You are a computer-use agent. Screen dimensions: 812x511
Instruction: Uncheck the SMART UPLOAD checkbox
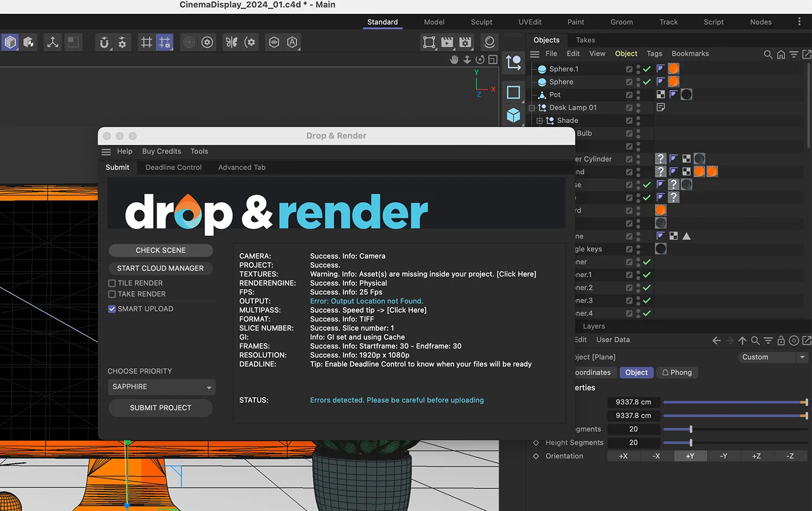(x=112, y=309)
